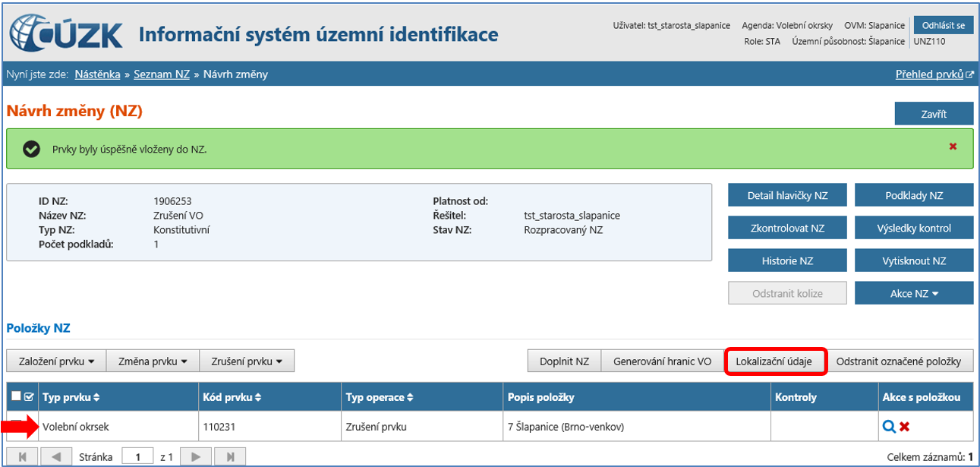Click the magnifier icon to view item detail

pos(888,427)
